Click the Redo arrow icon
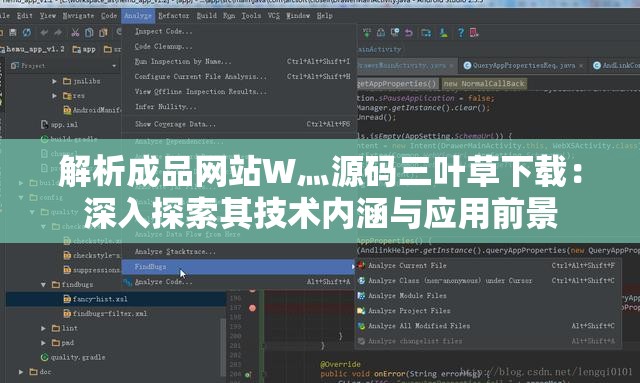This screenshot has height=383, width=640. tap(58, 33)
